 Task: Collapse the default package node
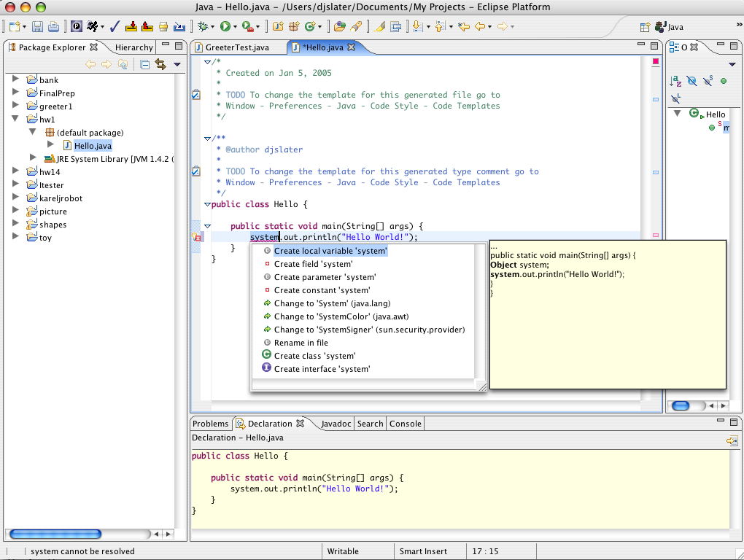(x=32, y=132)
